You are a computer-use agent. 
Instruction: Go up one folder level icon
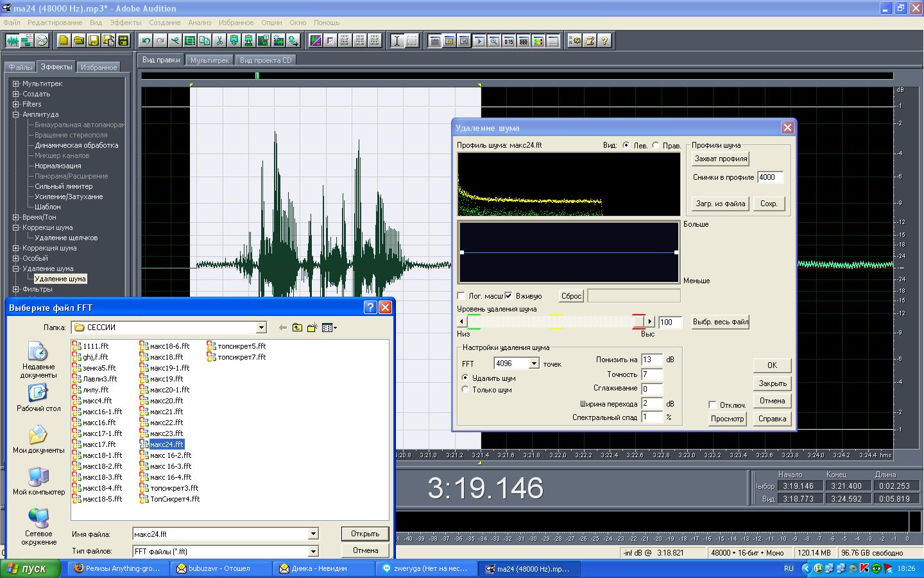(297, 328)
